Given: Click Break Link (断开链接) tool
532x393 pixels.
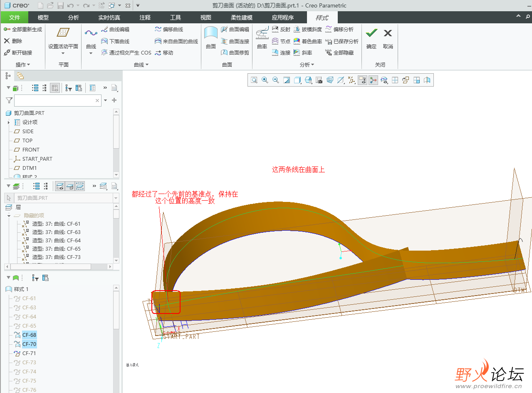Looking at the screenshot, I should (x=18, y=52).
